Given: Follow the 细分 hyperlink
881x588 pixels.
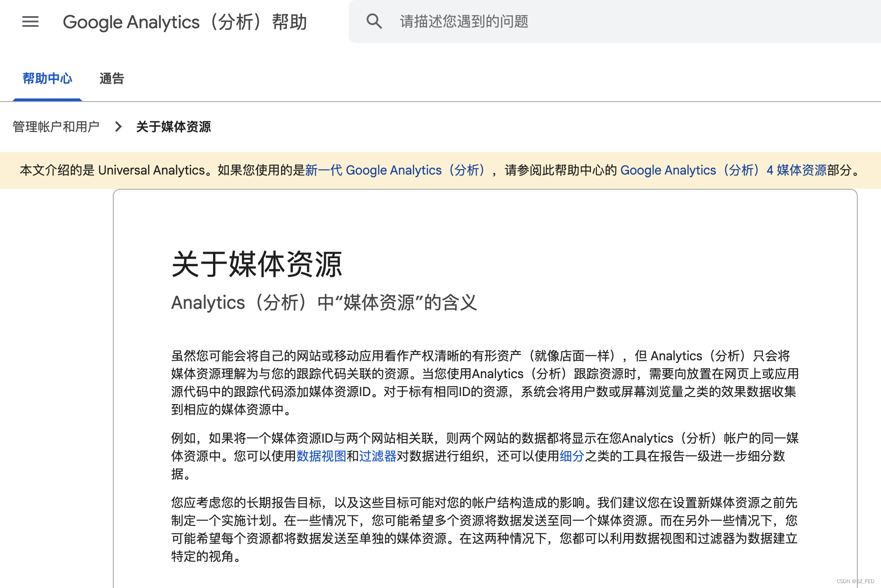Looking at the screenshot, I should (x=572, y=456).
